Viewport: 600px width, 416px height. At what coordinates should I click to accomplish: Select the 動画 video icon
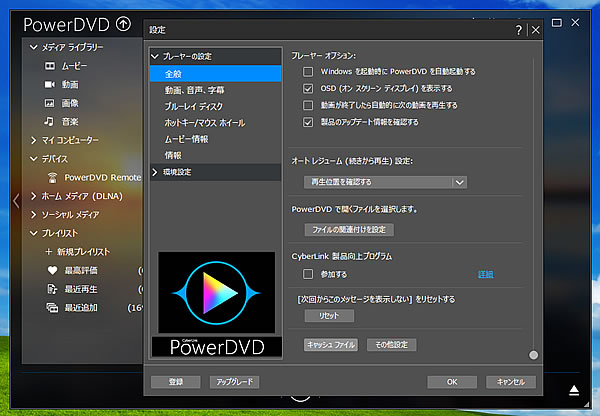click(x=52, y=84)
